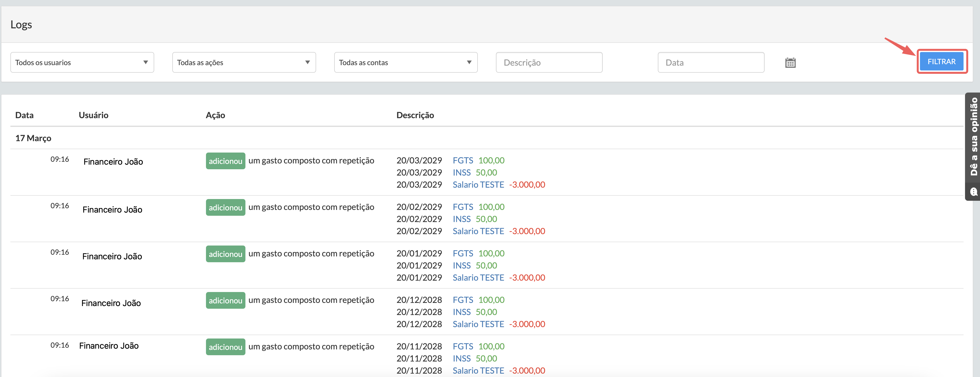
Task: Open INSS link dated 20/12/2028
Action: pos(462,312)
